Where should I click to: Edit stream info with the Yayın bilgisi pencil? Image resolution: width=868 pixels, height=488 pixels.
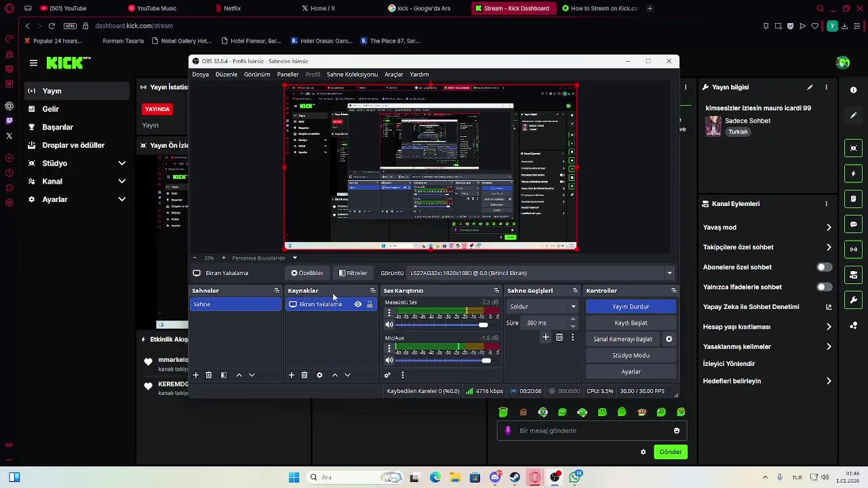810,87
